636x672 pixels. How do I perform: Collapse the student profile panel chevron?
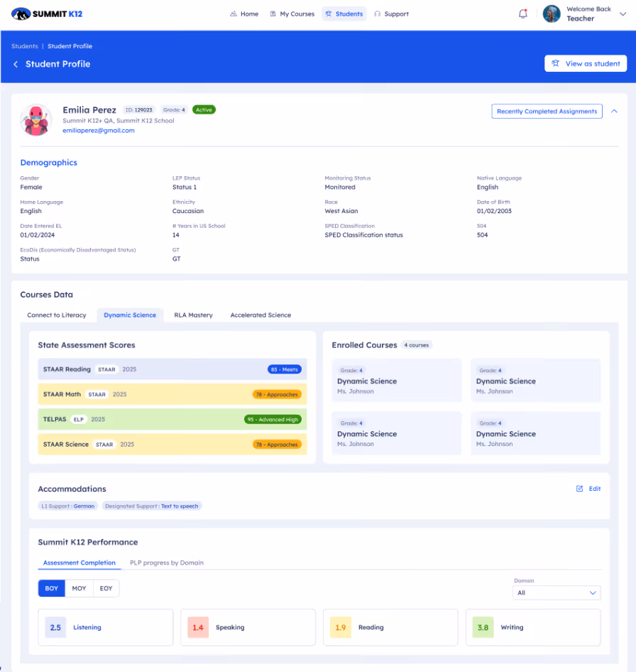[x=614, y=111]
